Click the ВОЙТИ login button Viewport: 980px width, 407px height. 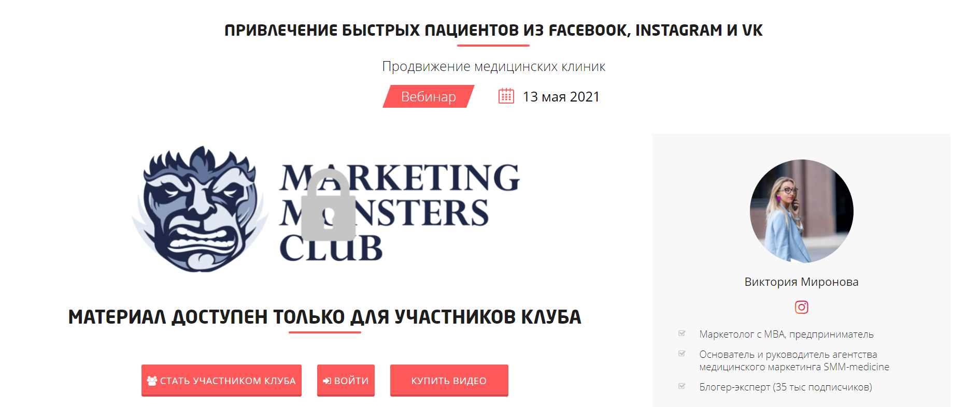(x=346, y=381)
